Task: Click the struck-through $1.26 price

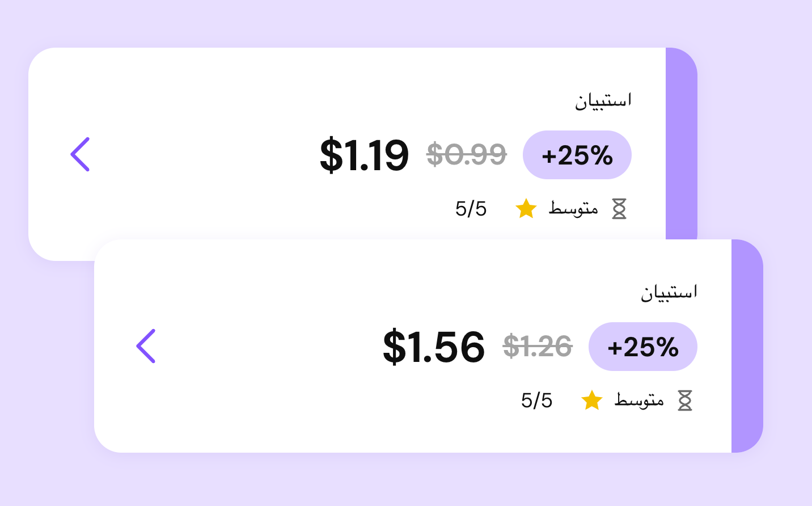Action: 538,346
